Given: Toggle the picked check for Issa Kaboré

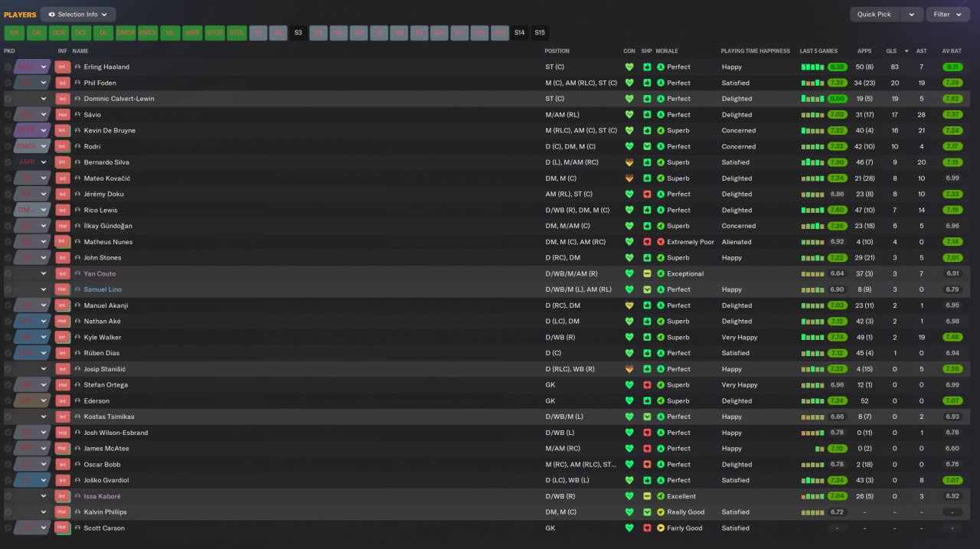Looking at the screenshot, I should [8, 496].
